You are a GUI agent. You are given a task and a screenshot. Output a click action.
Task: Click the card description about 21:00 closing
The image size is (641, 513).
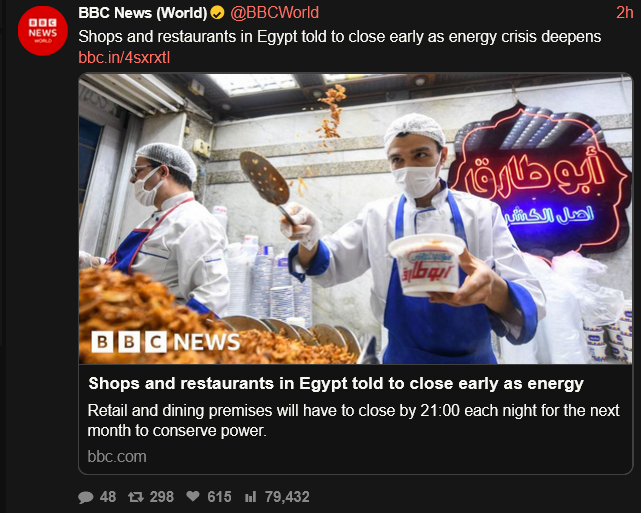(354, 420)
